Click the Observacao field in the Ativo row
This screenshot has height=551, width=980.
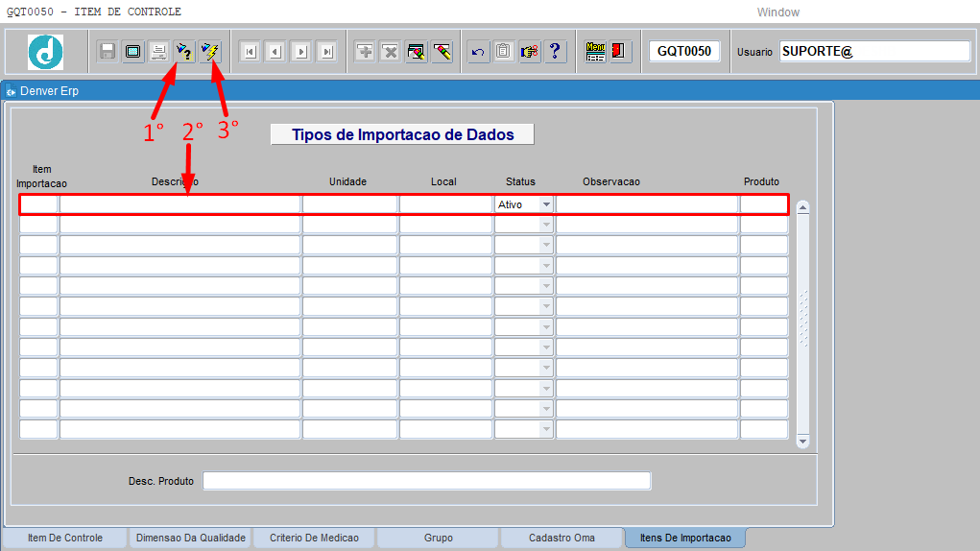click(647, 204)
